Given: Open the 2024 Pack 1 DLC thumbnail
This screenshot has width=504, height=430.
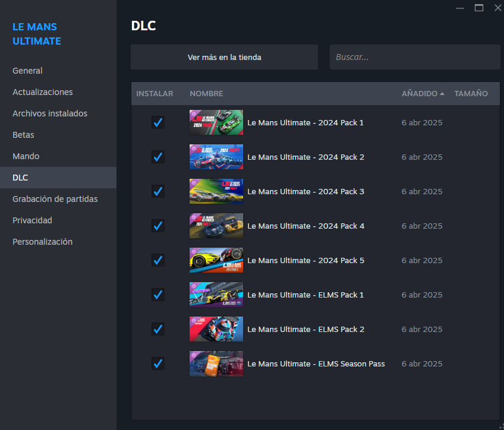Looking at the screenshot, I should pos(216,122).
